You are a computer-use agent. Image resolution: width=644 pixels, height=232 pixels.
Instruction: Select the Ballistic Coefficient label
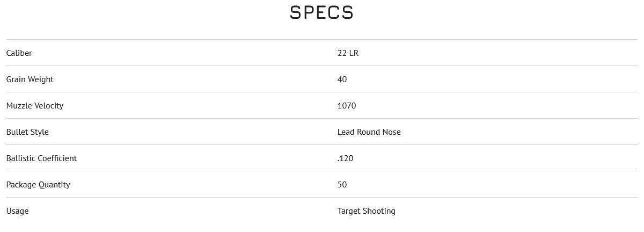point(41,158)
